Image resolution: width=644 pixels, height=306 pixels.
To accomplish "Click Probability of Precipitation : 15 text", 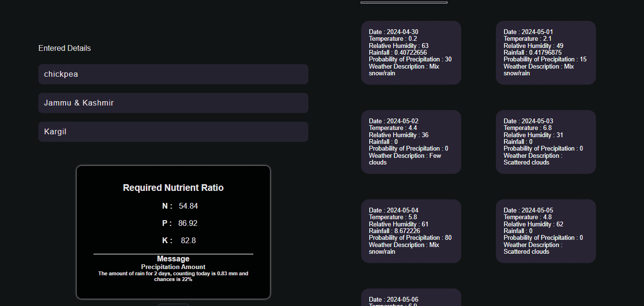I will point(545,59).
